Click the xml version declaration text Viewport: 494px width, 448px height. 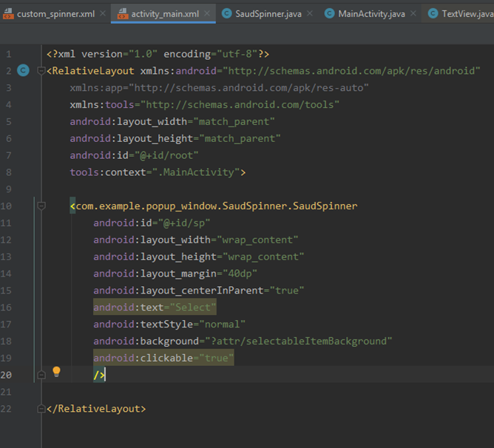click(x=158, y=54)
